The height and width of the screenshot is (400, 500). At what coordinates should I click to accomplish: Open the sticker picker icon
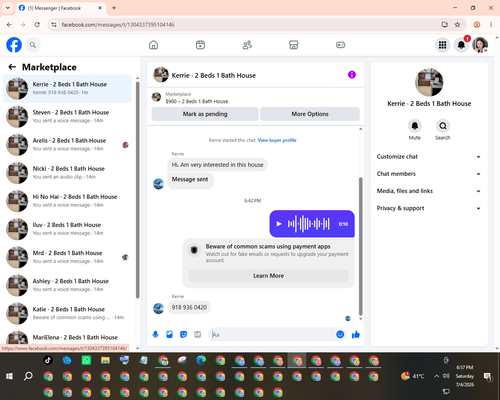(183, 334)
